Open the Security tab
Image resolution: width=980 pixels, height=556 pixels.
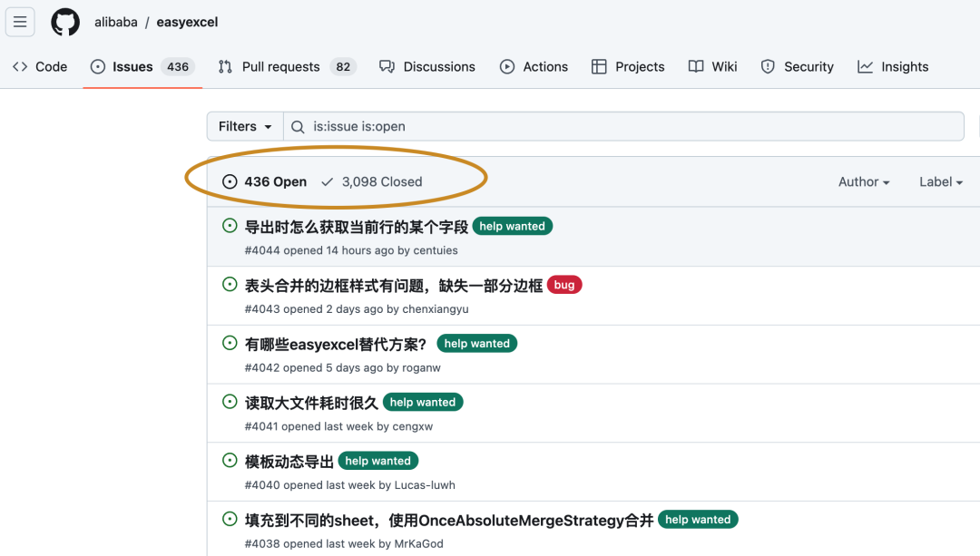tap(797, 67)
